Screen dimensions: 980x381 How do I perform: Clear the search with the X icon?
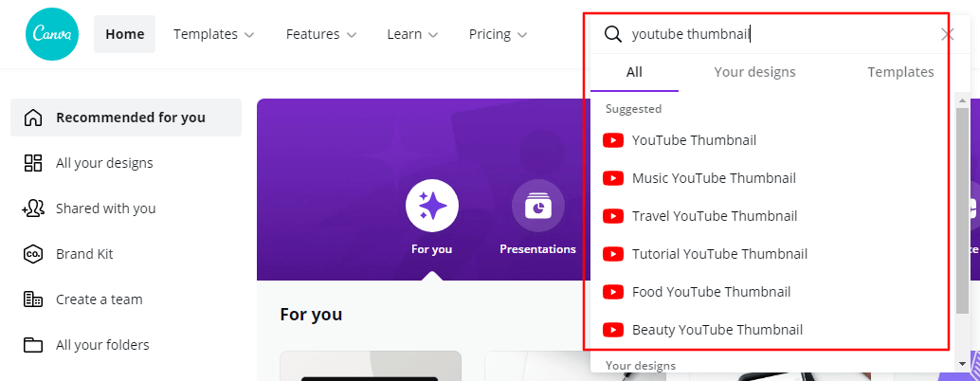tap(948, 34)
